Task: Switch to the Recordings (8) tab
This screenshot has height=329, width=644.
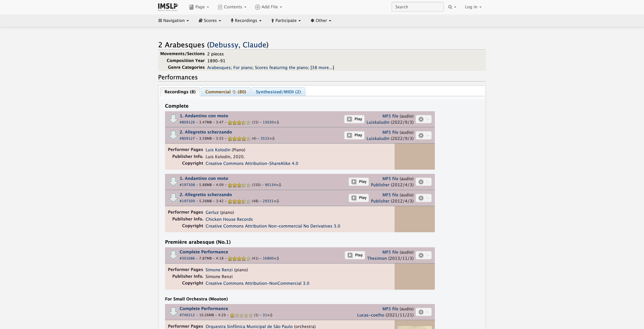Action: 180,92
